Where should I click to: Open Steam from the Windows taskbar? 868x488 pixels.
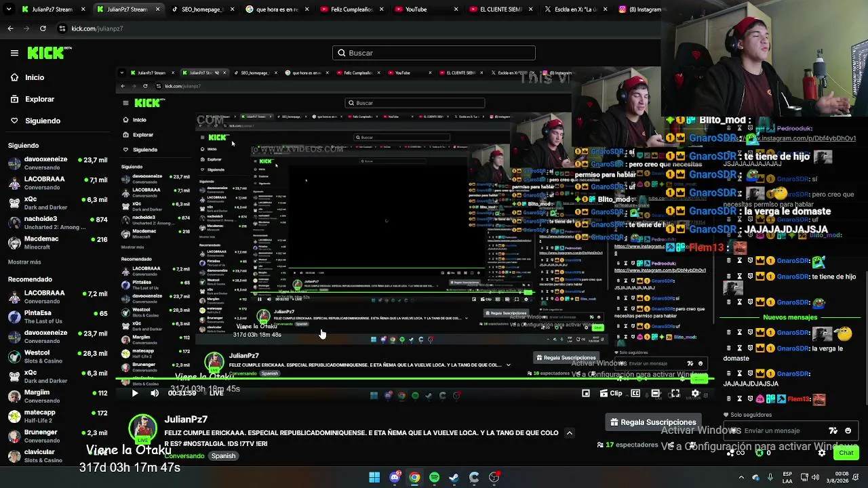pos(454,477)
